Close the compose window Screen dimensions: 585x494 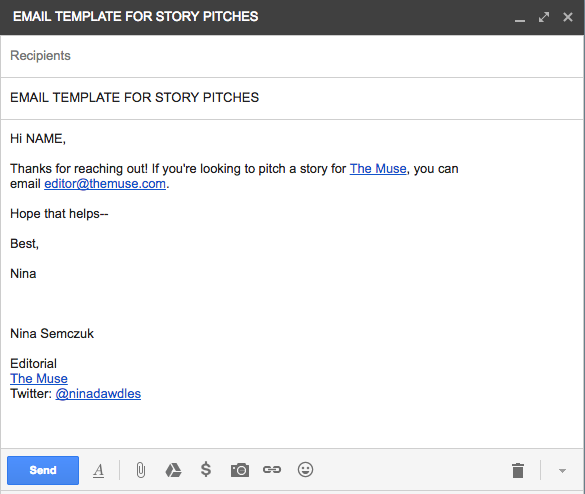click(x=568, y=17)
